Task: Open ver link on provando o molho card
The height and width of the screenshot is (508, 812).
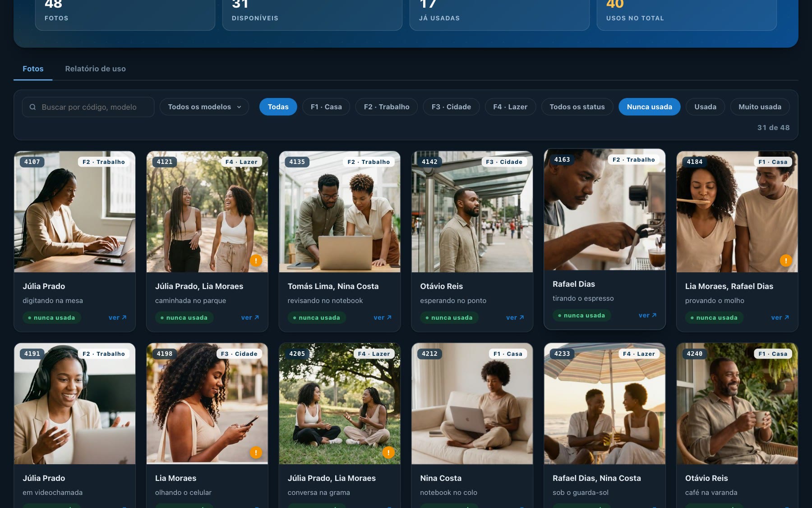Action: coord(780,317)
